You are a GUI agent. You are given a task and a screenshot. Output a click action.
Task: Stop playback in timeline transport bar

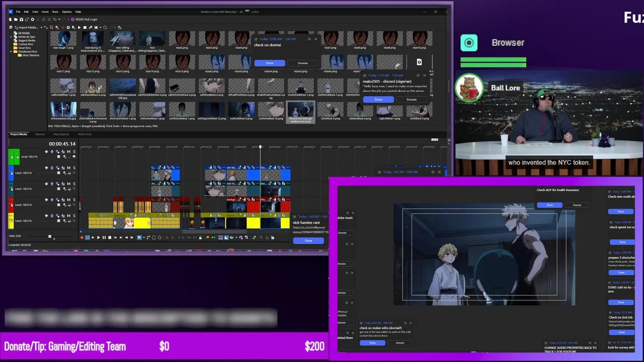pos(110,237)
